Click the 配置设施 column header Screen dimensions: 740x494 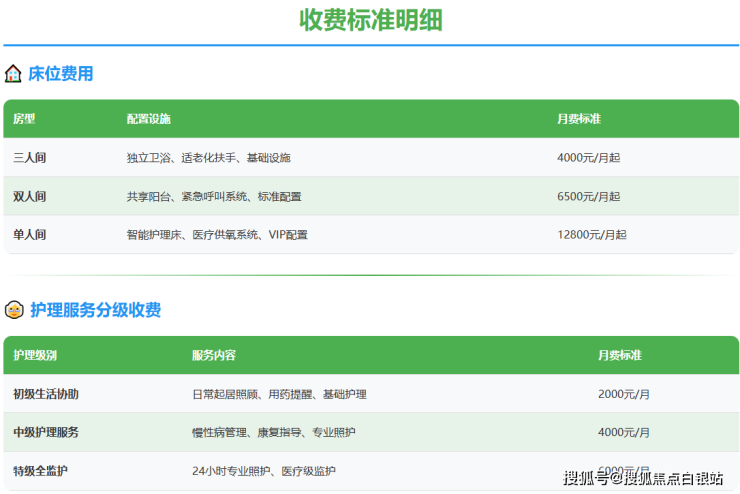point(148,119)
